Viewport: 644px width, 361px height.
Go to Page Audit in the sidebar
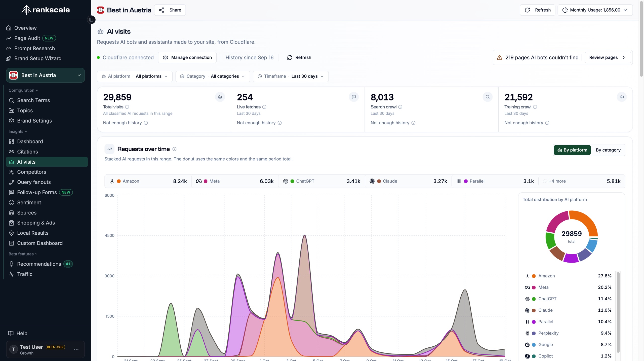(x=27, y=38)
